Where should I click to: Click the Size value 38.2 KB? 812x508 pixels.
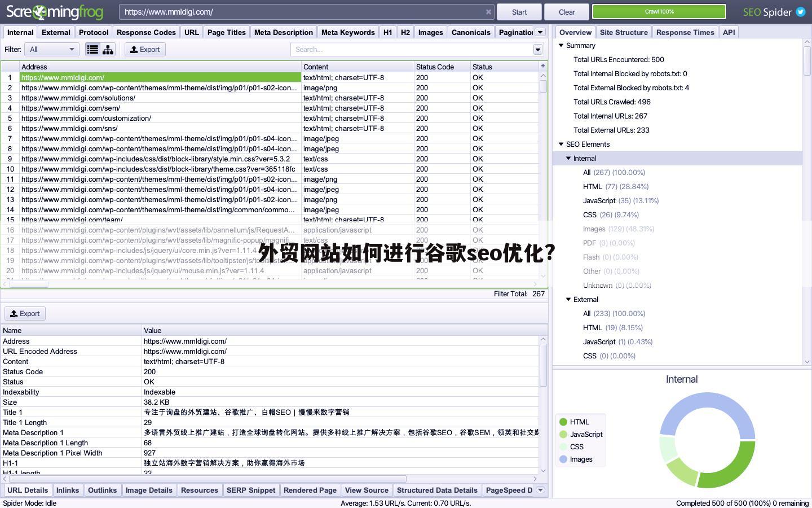(x=156, y=402)
